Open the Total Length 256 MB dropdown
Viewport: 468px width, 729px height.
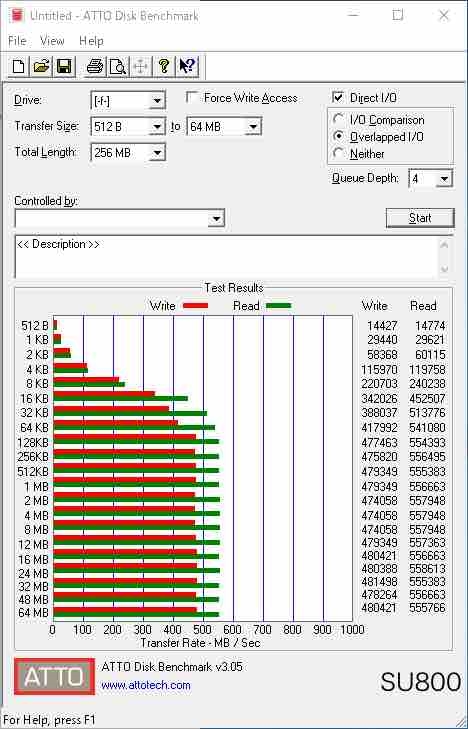(x=128, y=152)
